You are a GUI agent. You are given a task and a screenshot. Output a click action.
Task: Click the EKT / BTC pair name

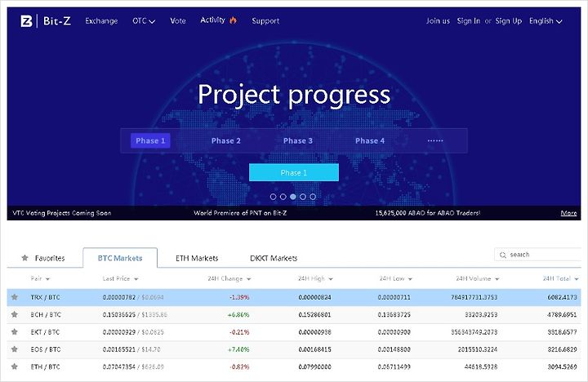point(45,332)
